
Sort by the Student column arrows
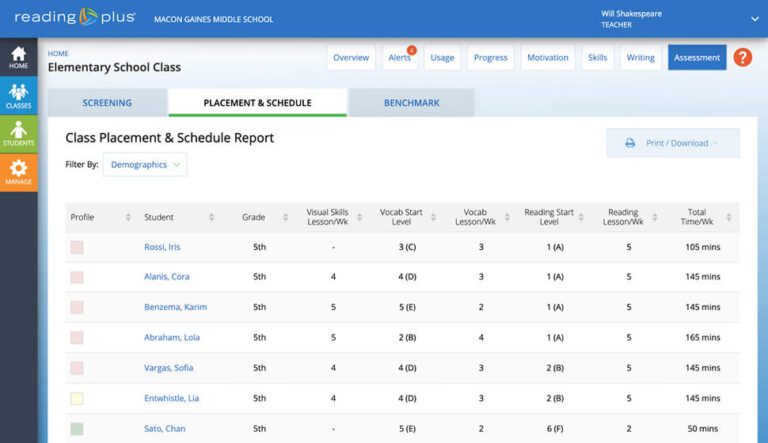pyautogui.click(x=211, y=217)
